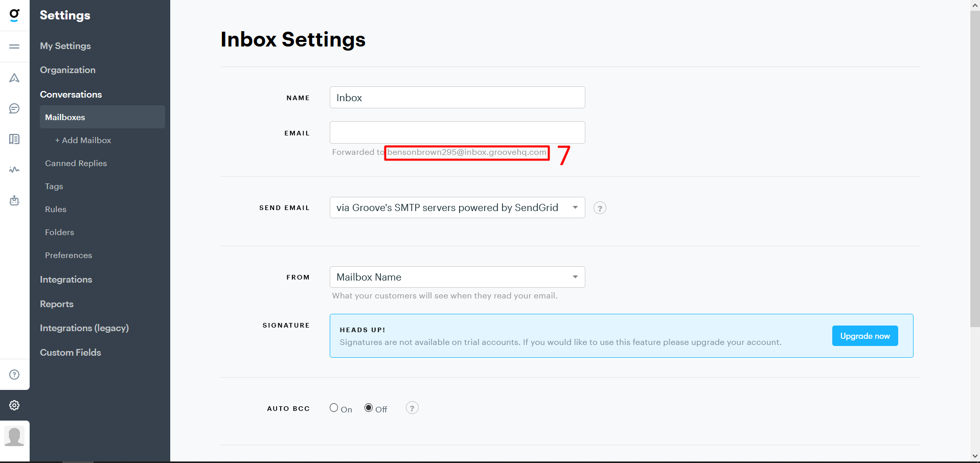980x463 pixels.
Task: Click the settings gear icon
Action: click(14, 405)
